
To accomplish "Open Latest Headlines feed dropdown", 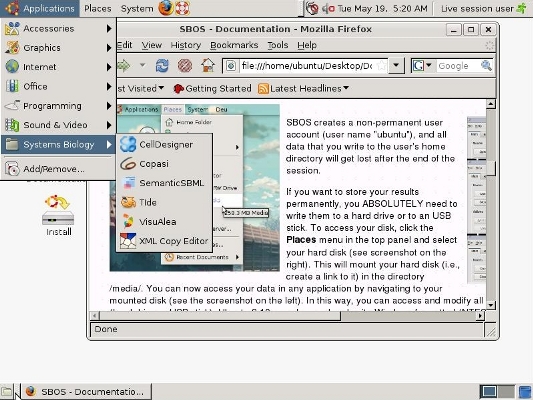I will coord(304,89).
